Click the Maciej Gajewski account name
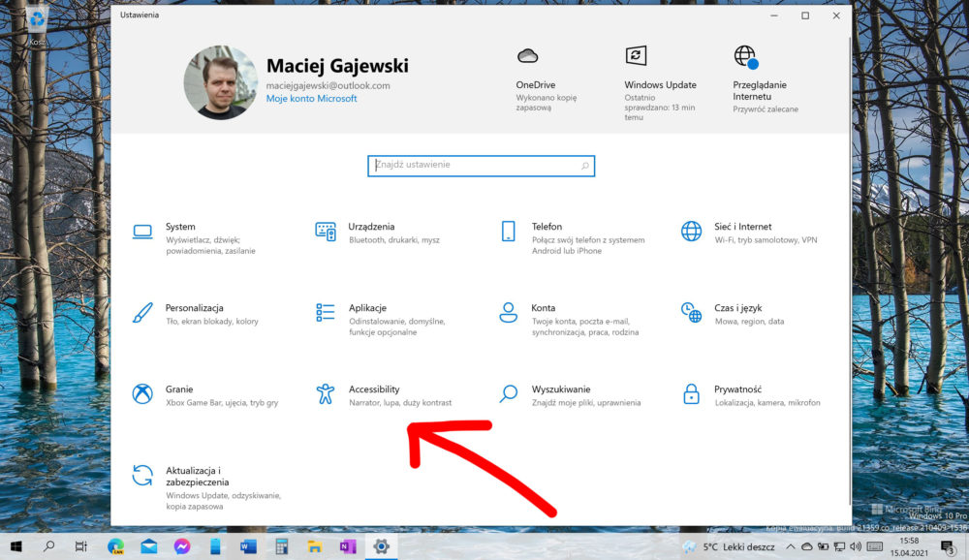 coord(337,66)
